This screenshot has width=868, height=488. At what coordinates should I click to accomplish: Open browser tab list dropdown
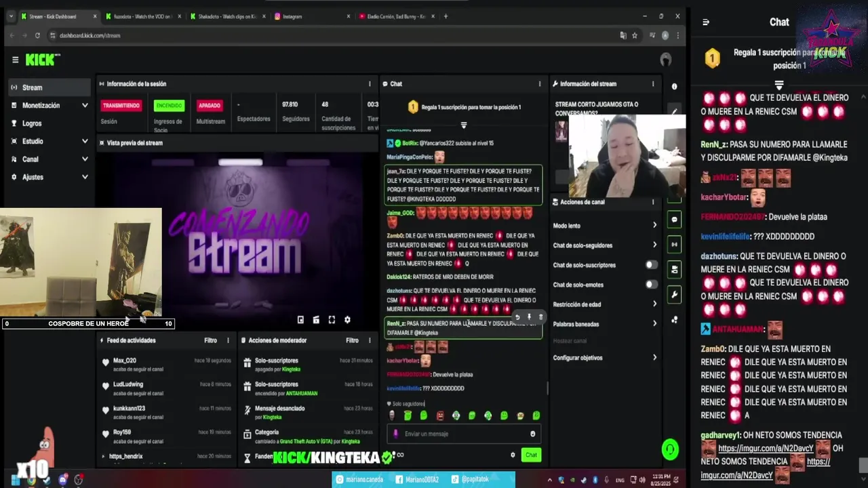[11, 16]
